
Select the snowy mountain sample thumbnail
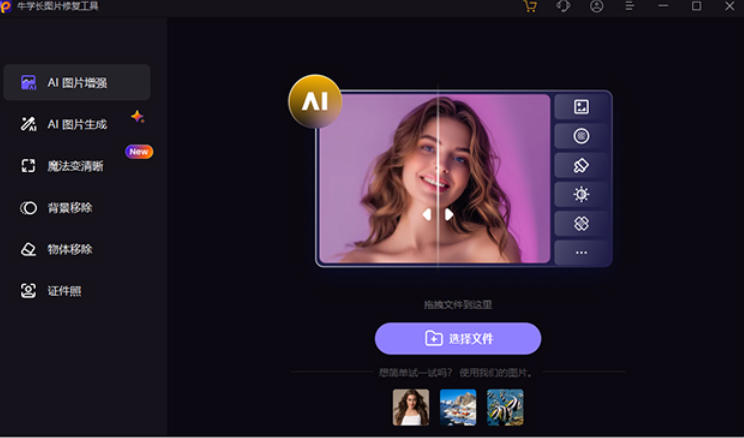pyautogui.click(x=458, y=407)
